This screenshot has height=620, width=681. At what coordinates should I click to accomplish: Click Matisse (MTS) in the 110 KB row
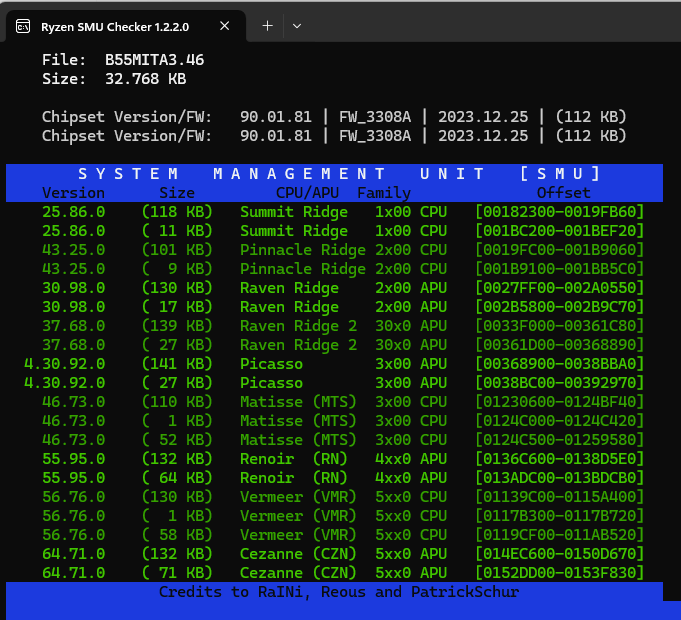tap(298, 402)
